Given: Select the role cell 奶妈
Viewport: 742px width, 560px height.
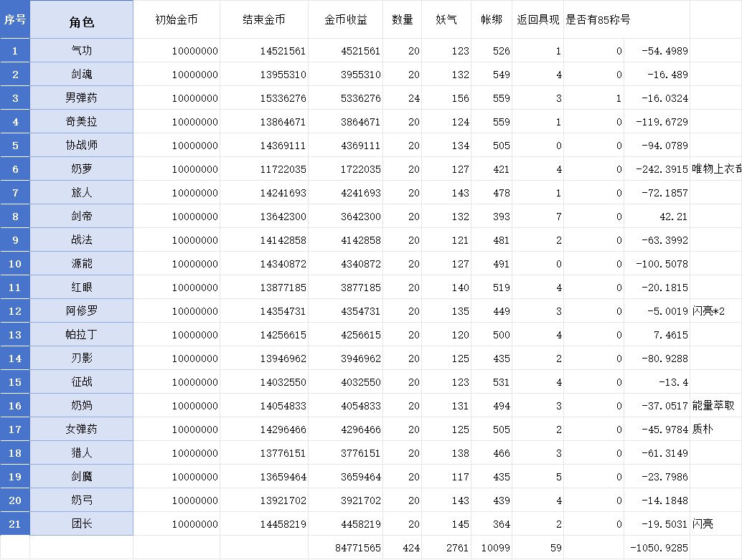Looking at the screenshot, I should [x=81, y=405].
